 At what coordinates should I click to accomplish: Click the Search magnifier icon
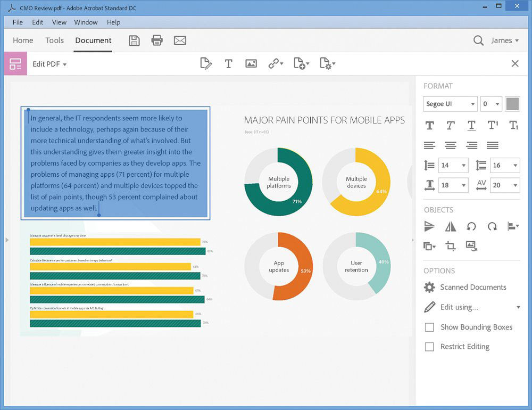pyautogui.click(x=478, y=40)
